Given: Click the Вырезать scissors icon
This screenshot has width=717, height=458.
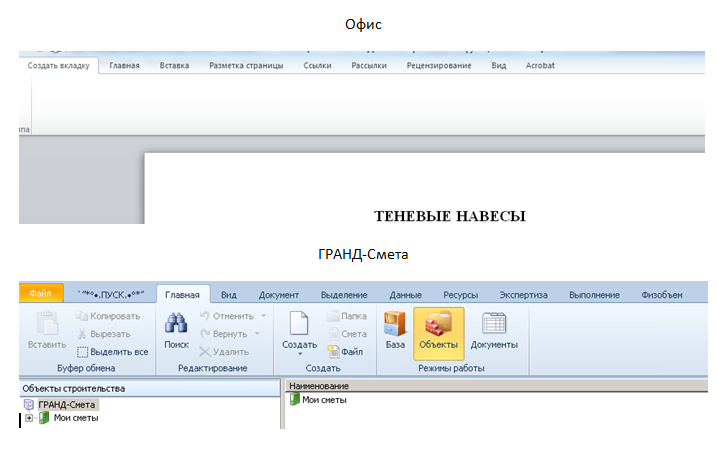Looking at the screenshot, I should (x=81, y=334).
